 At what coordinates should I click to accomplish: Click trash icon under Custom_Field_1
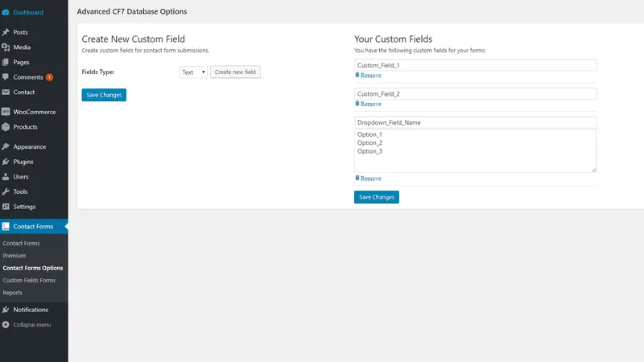click(357, 75)
